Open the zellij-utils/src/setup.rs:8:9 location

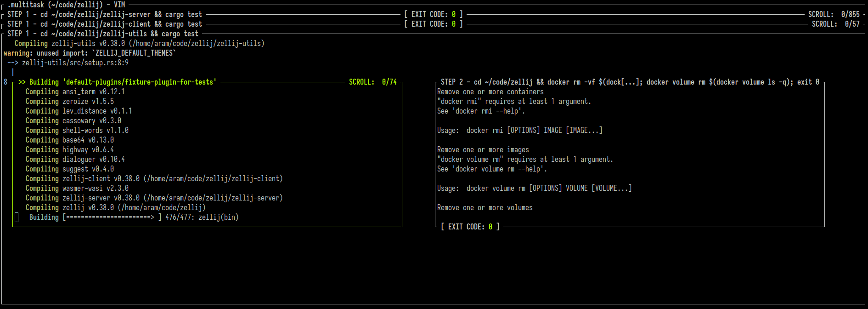tap(75, 63)
